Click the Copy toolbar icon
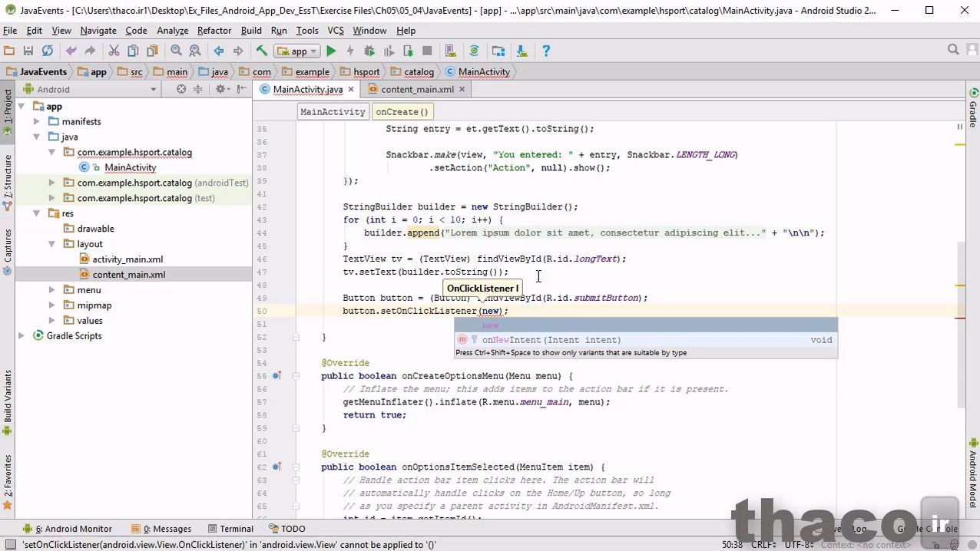This screenshot has height=551, width=980. pyautogui.click(x=133, y=51)
